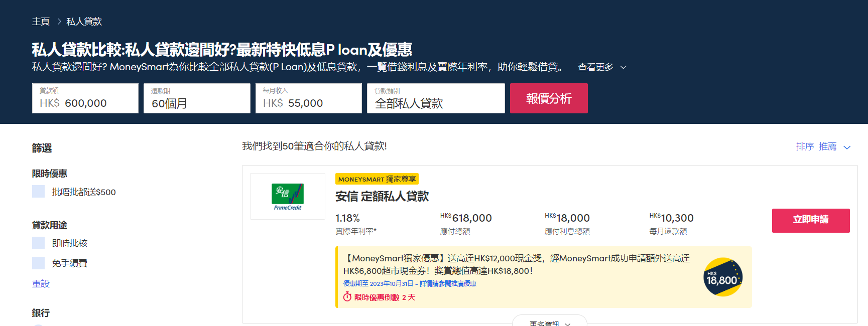Click the 報價分析 button
868x326 pixels.
click(549, 98)
